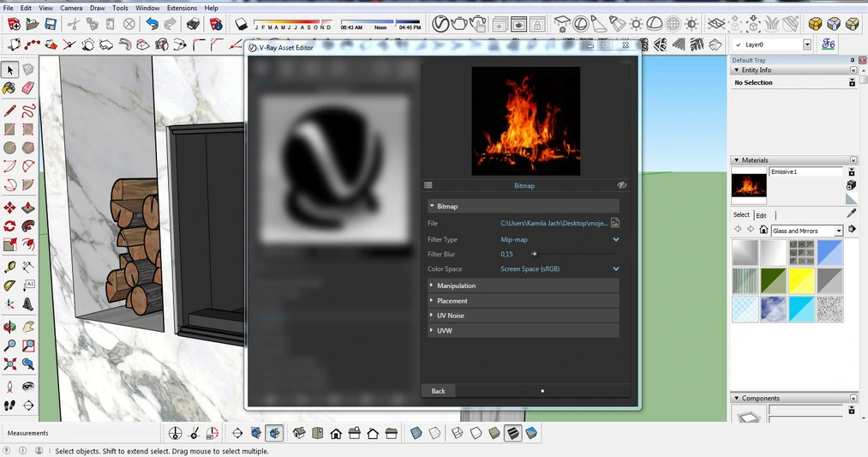Screen dimensions: 868x457
Task: Pick the Line pencil tool
Action: point(9,111)
